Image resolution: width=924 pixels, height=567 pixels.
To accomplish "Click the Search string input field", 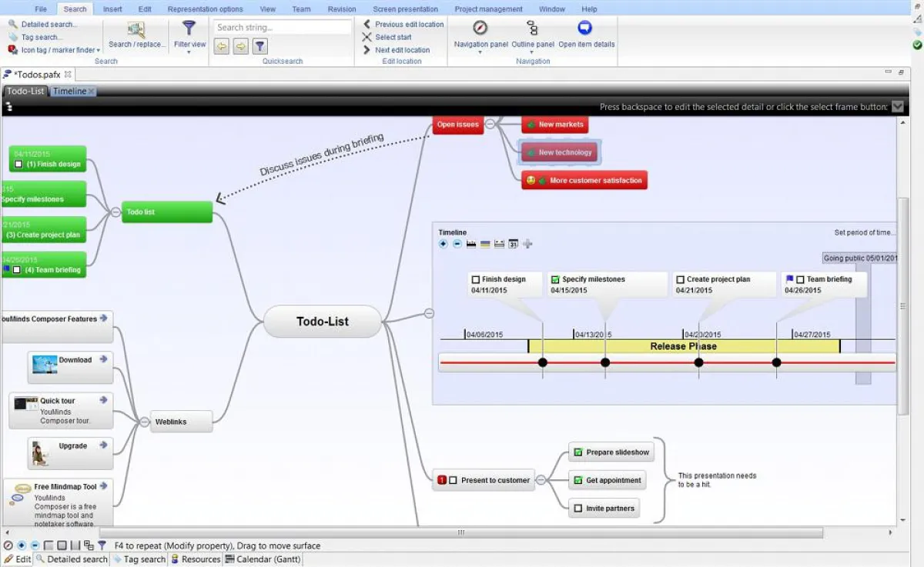I will 282,28.
